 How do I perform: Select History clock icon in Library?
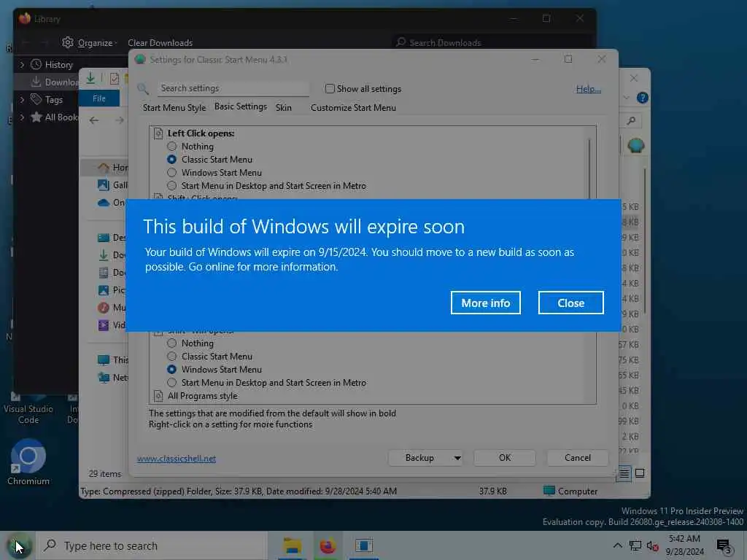point(36,64)
